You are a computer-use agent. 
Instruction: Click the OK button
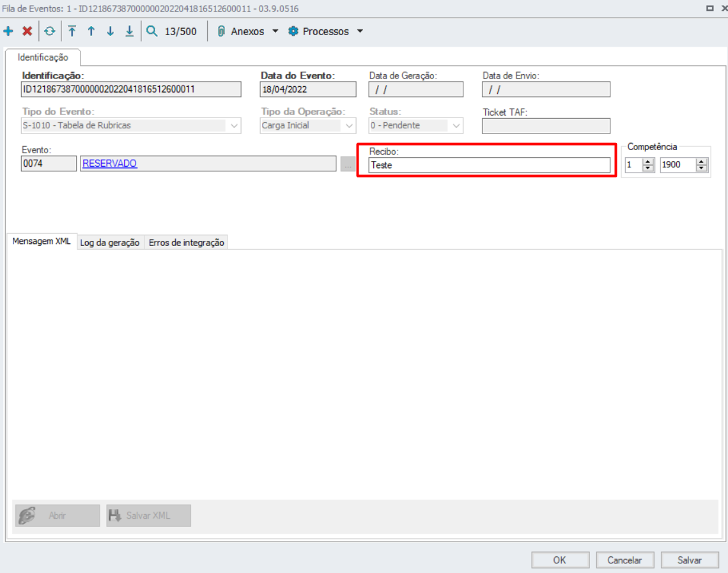point(561,560)
